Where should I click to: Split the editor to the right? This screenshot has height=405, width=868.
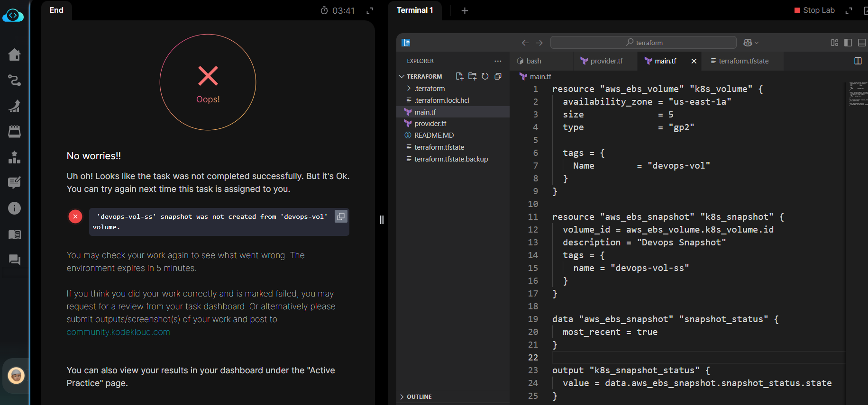pos(858,61)
